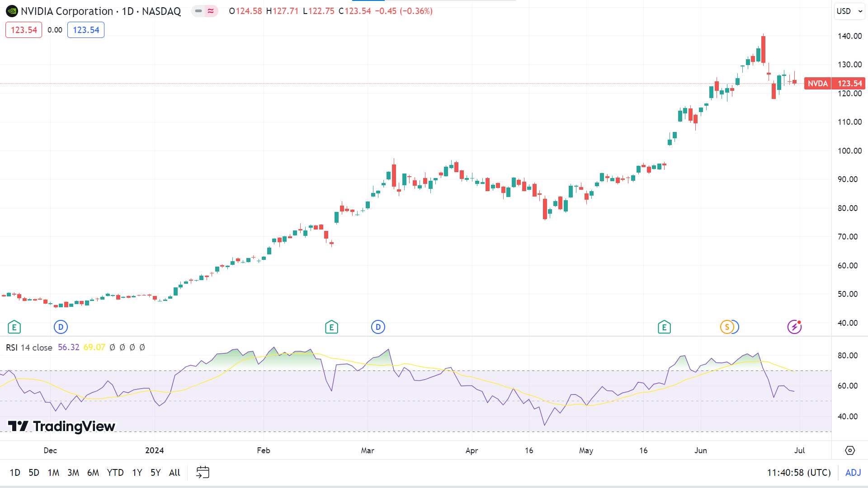Click the open price O124.58
The image size is (868, 488).
[x=245, y=11]
